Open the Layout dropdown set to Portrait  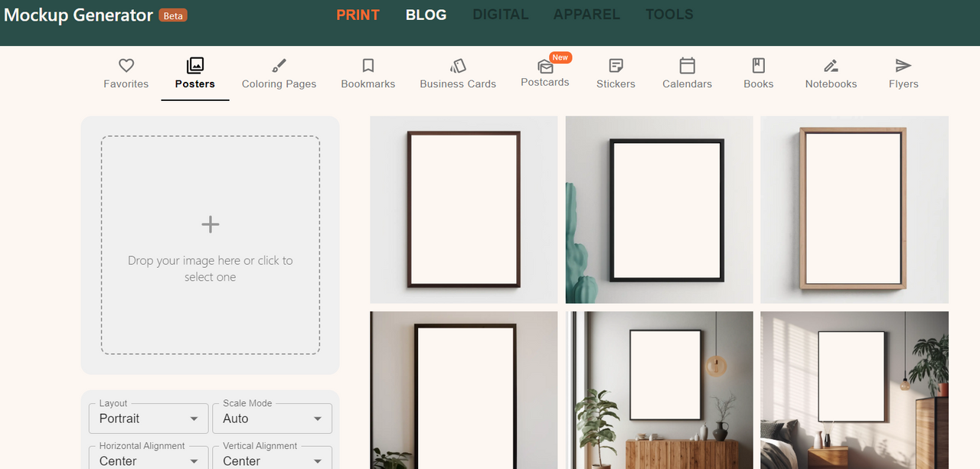tap(149, 419)
